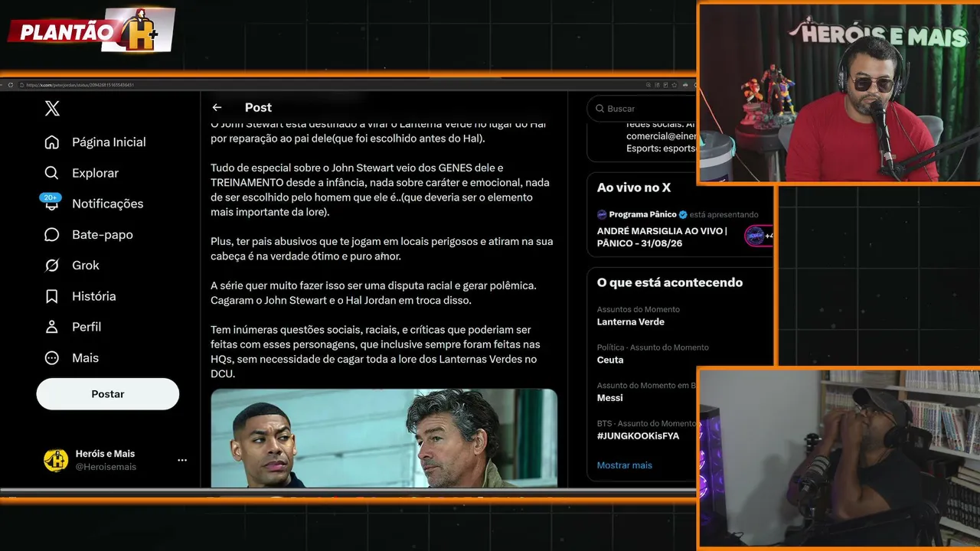The image size is (980, 551).
Task: Click the 'O que está acontecendo' heading
Action: tap(670, 282)
